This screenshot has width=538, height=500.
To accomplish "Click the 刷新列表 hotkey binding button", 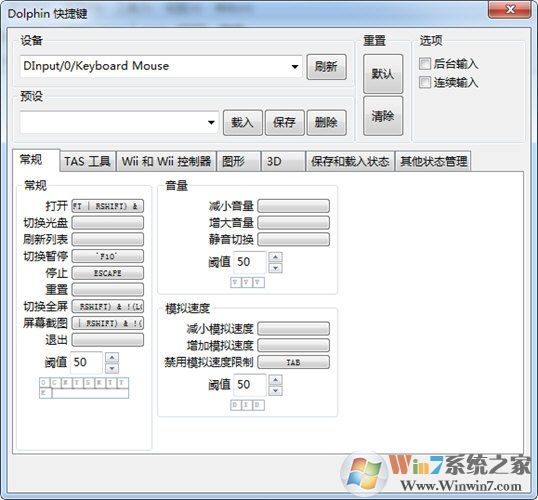I will 108,240.
